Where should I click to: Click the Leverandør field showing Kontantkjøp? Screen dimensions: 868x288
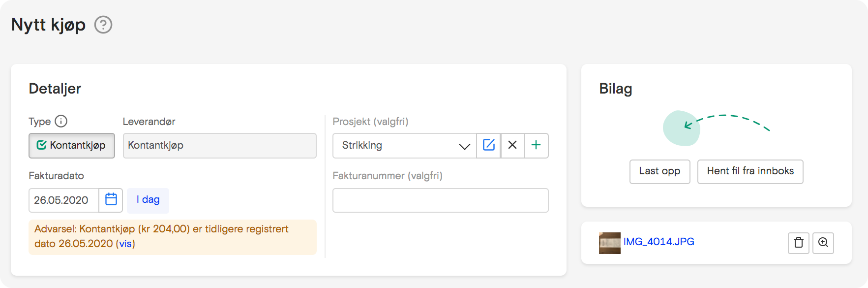coord(219,146)
